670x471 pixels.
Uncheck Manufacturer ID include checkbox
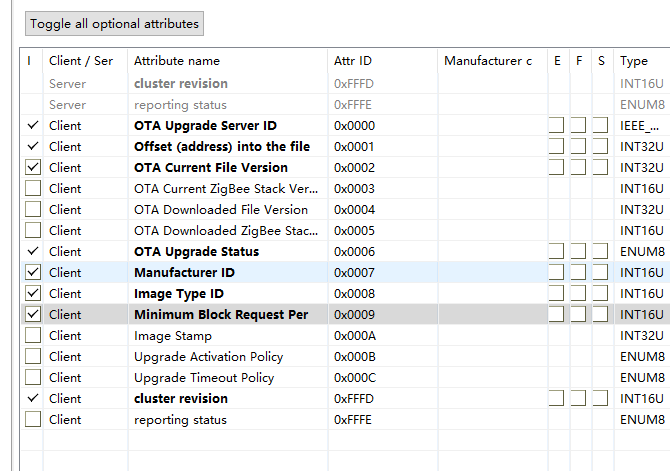[33, 273]
